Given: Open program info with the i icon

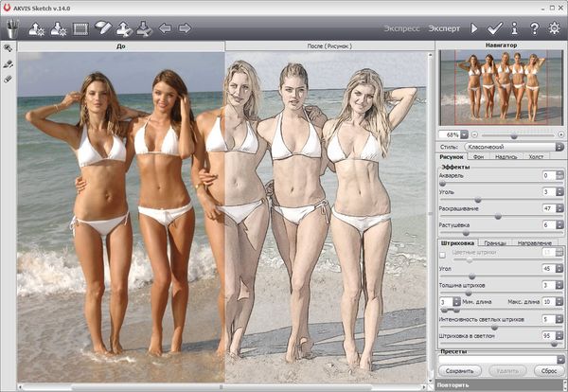Looking at the screenshot, I should pyautogui.click(x=515, y=28).
